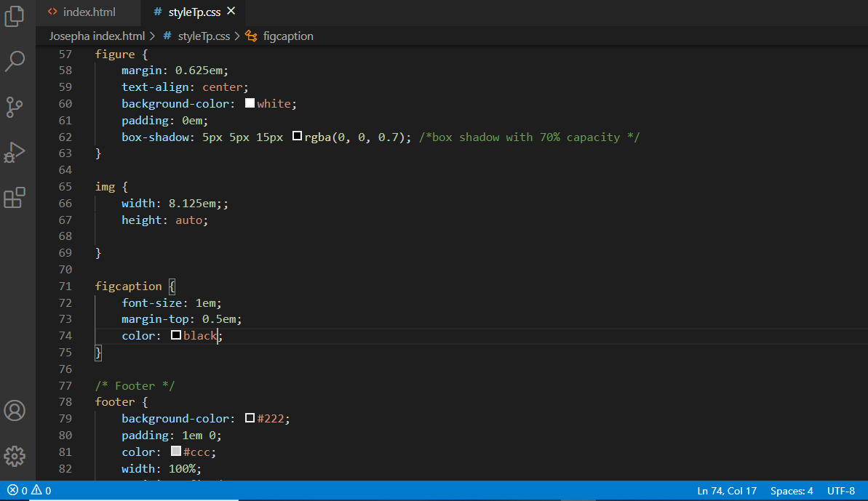Click the 'box-shadow' property name
The height and width of the screenshot is (501, 868).
point(155,137)
